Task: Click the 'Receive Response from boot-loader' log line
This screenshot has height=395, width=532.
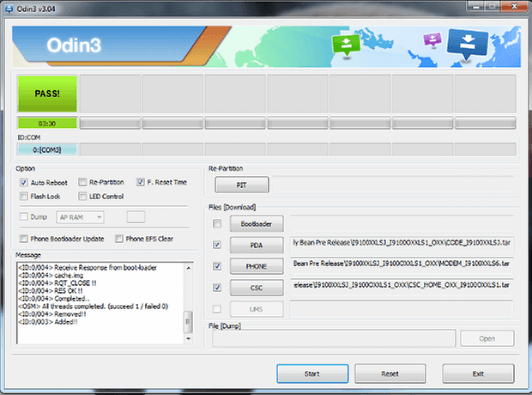Action: pyautogui.click(x=88, y=268)
